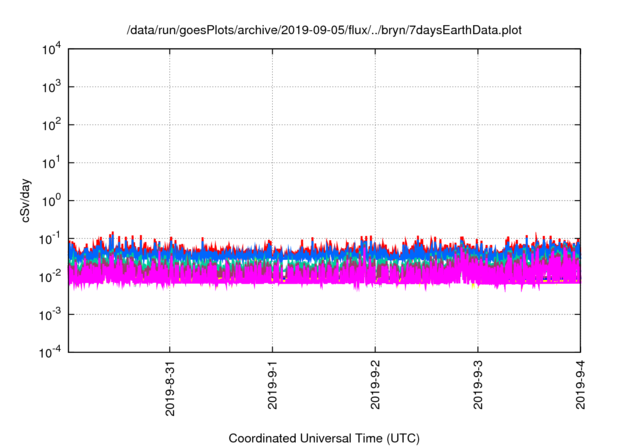Click the y-axis tick label 10^-3

50,315
